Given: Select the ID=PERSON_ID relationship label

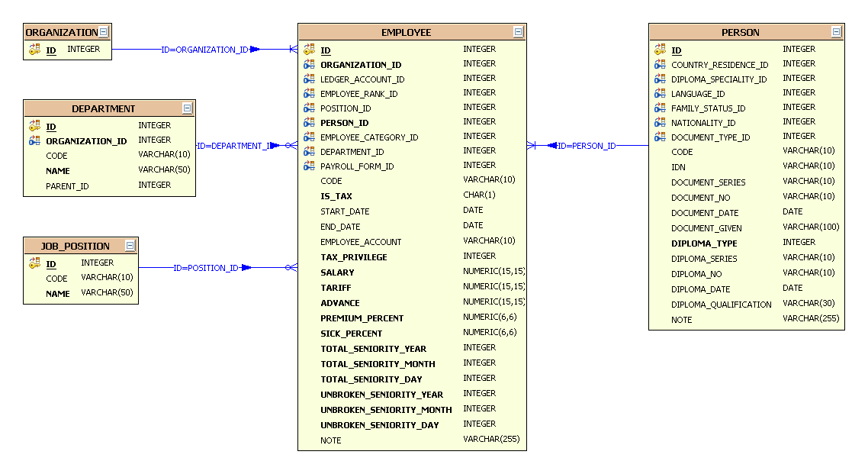Looking at the screenshot, I should coord(586,146).
